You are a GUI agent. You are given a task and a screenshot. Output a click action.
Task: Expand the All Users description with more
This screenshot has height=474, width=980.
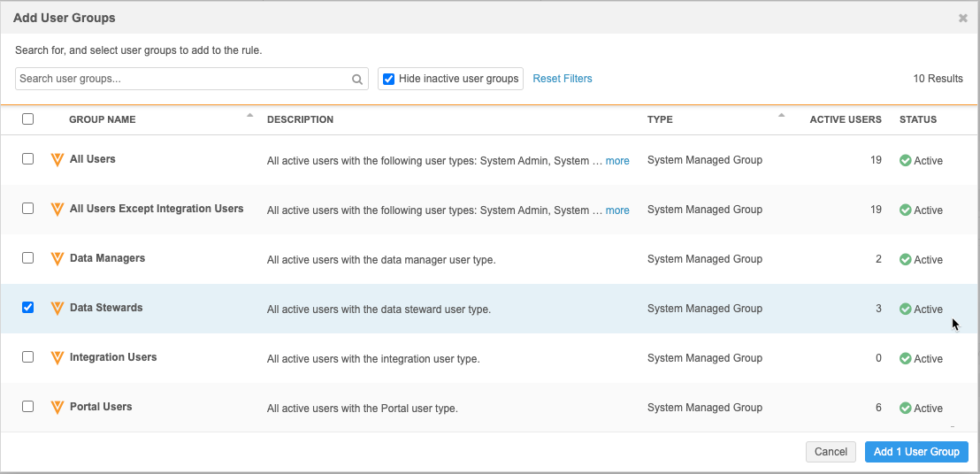pyautogui.click(x=617, y=161)
